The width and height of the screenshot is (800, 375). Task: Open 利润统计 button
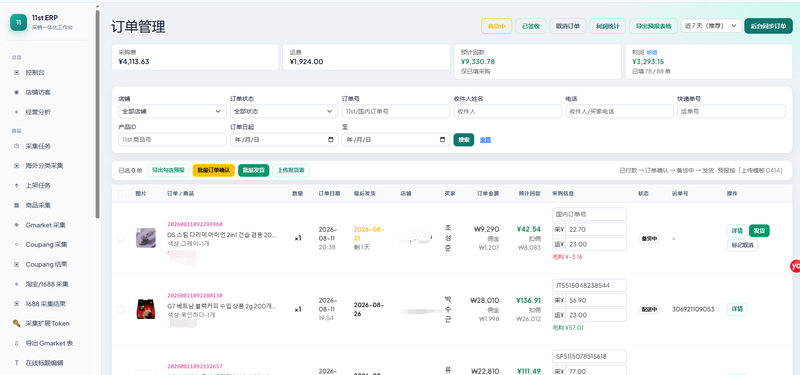pyautogui.click(x=607, y=26)
